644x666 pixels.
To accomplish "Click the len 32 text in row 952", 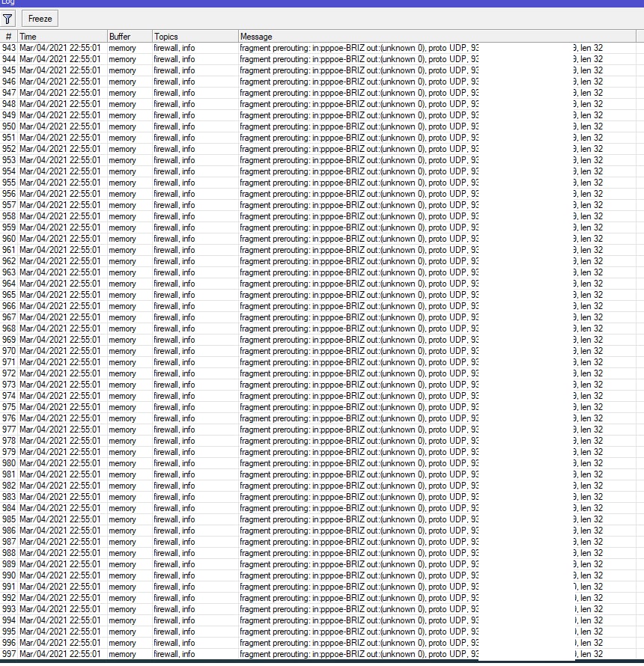I will coord(592,149).
